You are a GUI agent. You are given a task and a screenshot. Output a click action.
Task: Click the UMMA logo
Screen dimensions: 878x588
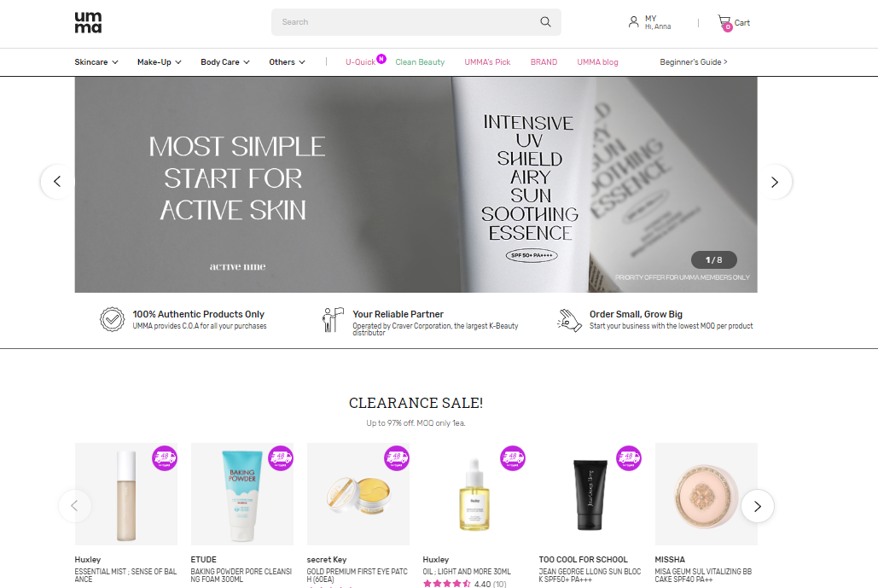(x=88, y=22)
